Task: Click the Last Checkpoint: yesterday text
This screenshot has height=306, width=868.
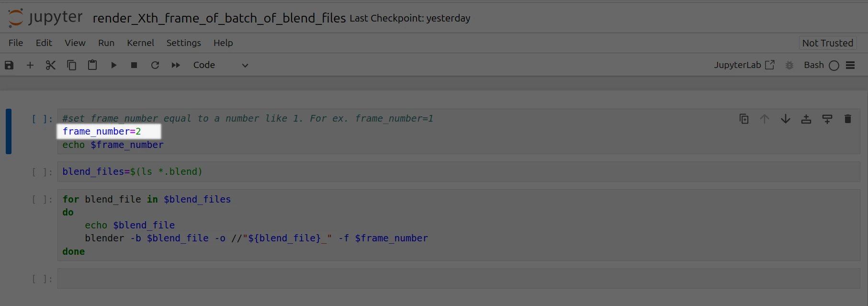Action: [410, 18]
